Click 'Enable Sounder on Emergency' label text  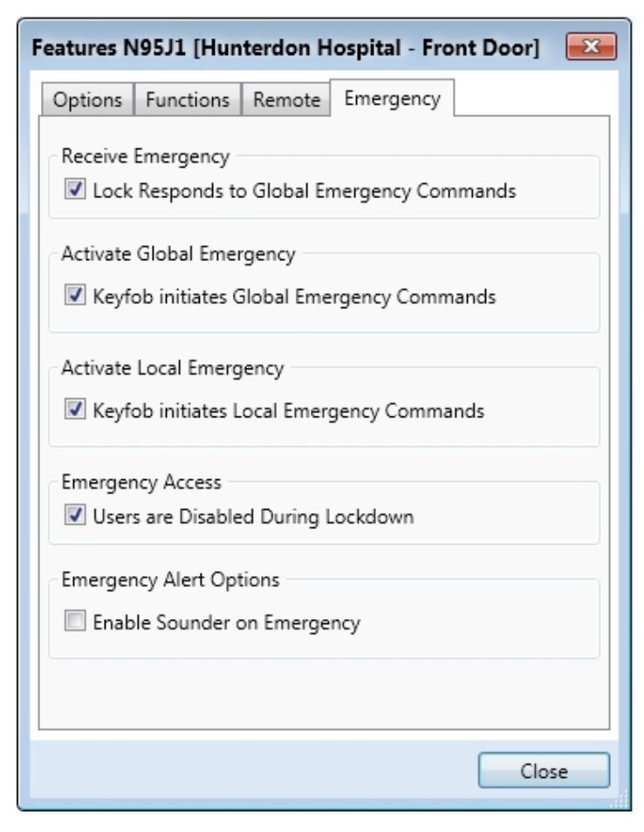point(227,622)
